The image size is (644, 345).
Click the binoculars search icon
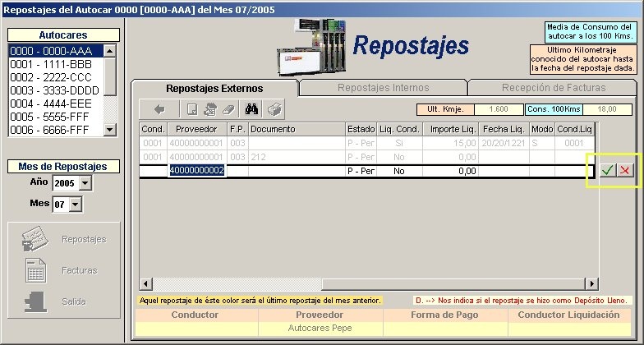click(x=251, y=109)
